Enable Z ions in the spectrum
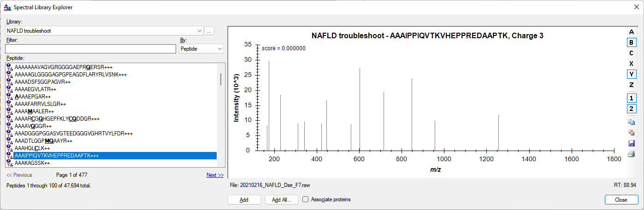The image size is (644, 210). tap(631, 85)
